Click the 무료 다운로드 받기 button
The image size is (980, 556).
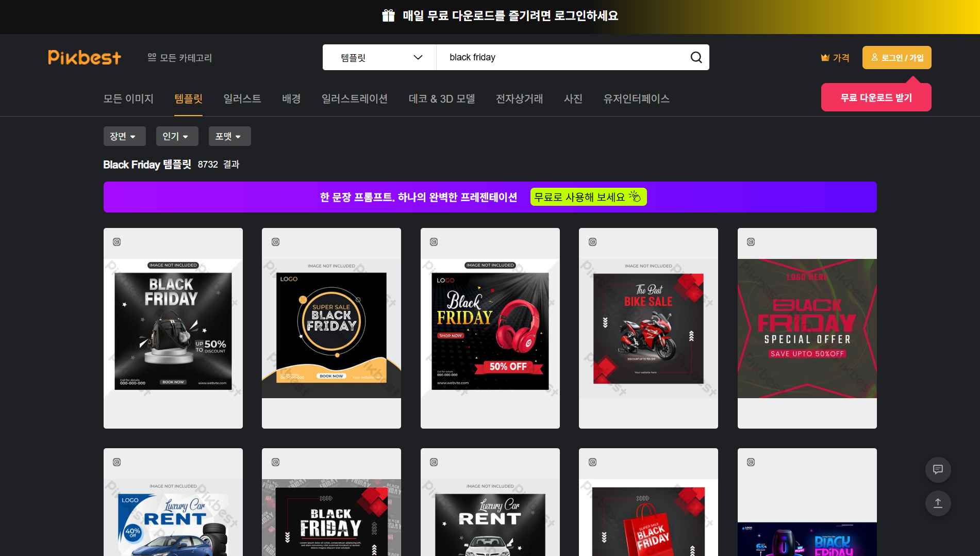tap(876, 96)
